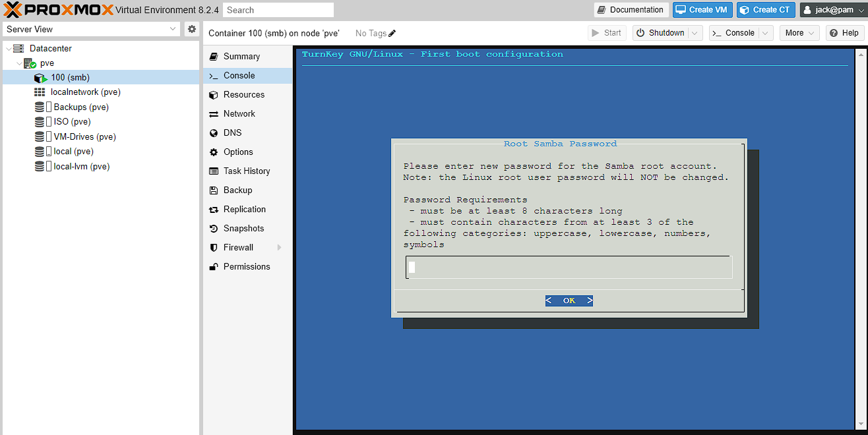Open the Firewall section
Image resolution: width=868 pixels, height=435 pixels.
(238, 247)
